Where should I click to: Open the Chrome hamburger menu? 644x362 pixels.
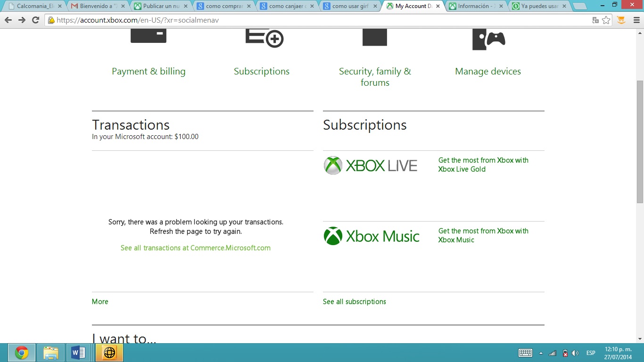[636, 20]
